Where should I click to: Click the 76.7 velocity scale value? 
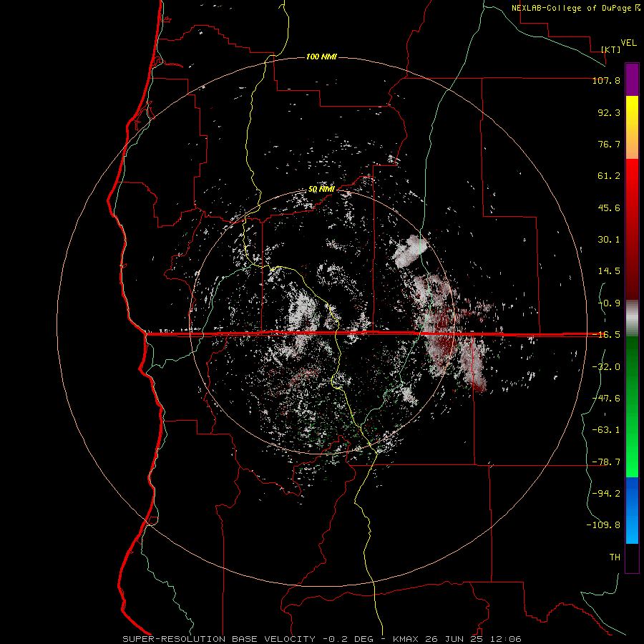tap(609, 144)
